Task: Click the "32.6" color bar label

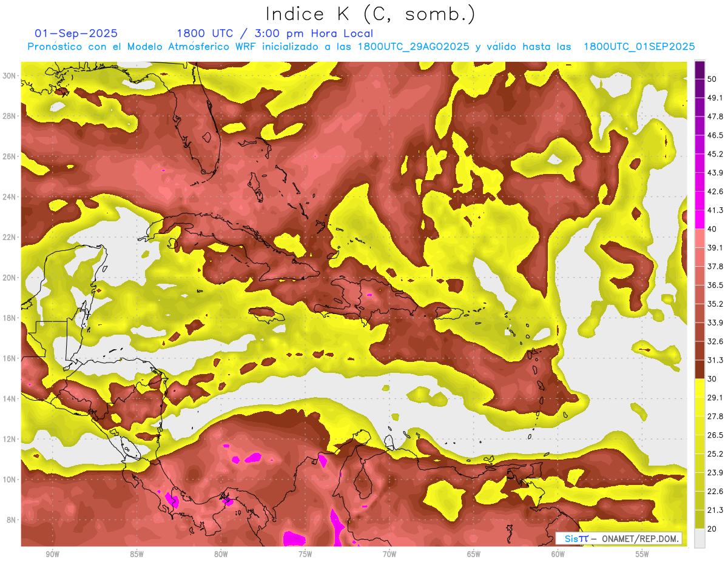Action: (715, 341)
